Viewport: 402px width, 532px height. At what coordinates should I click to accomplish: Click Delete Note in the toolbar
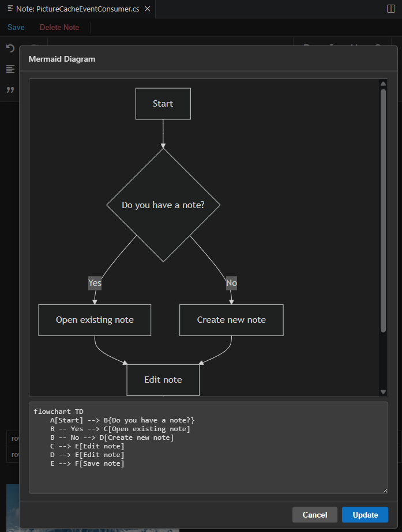59,28
